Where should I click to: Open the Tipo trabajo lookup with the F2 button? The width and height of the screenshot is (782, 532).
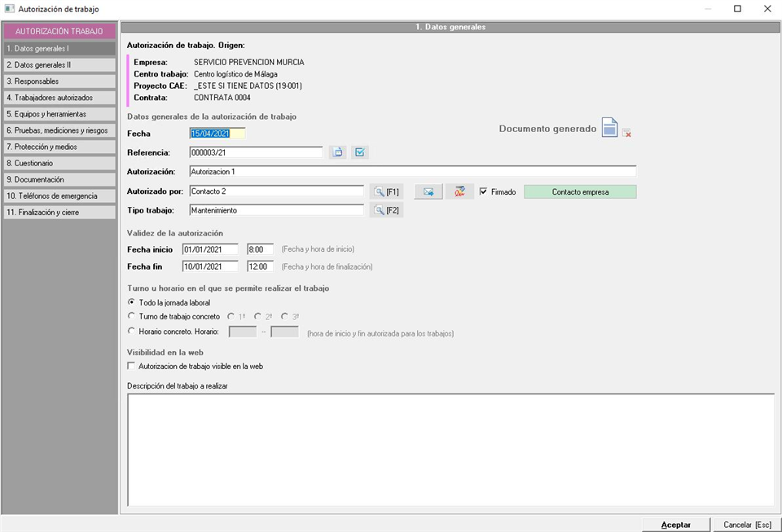386,210
